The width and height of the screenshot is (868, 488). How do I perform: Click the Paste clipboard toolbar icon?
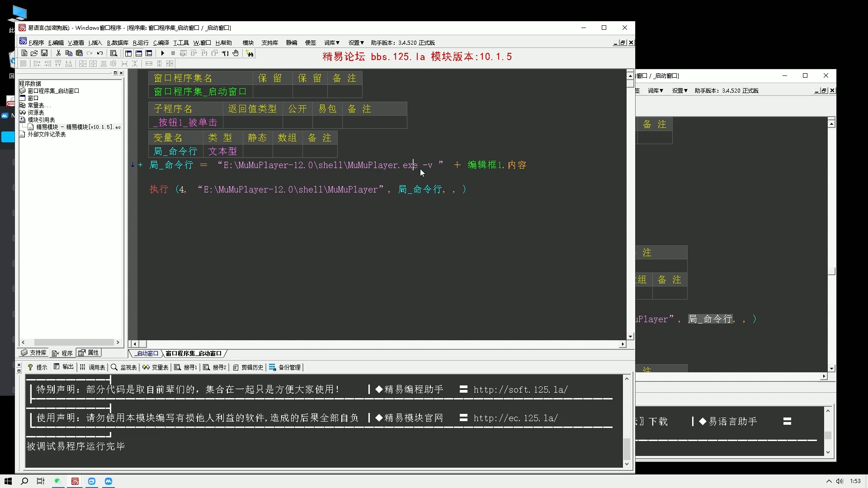79,53
